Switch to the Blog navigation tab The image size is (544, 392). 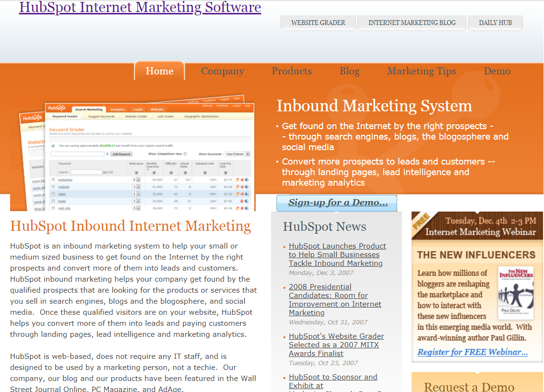coord(349,71)
